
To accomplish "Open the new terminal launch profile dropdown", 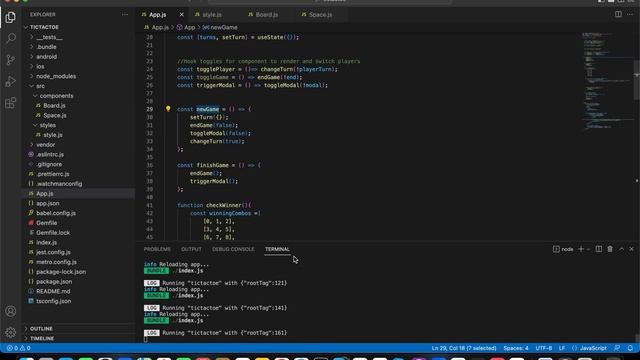I will [588, 249].
